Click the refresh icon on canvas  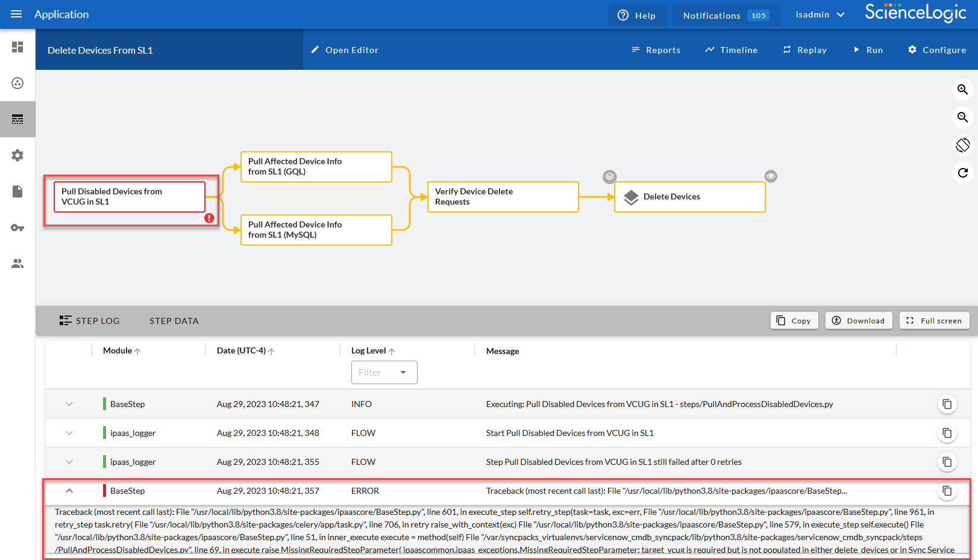962,173
